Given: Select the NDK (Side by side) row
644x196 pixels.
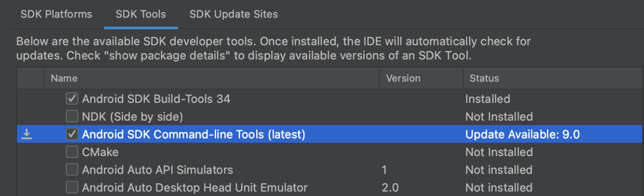Looking at the screenshot, I should (330, 117).
